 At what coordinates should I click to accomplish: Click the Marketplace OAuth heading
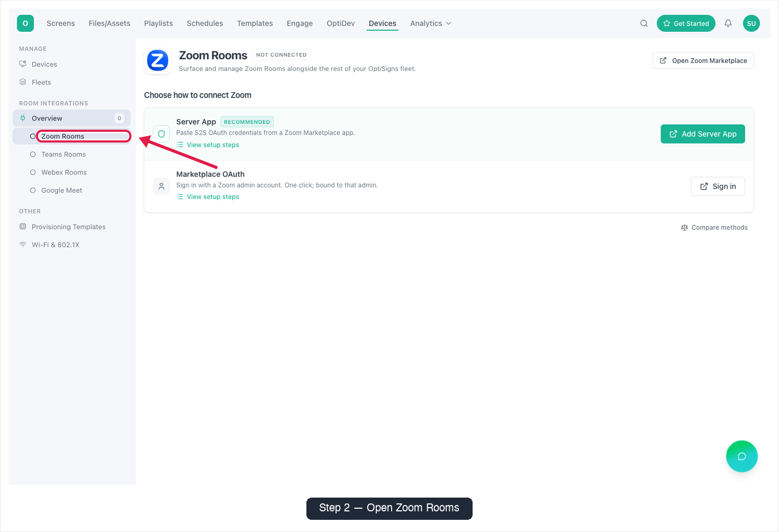210,174
